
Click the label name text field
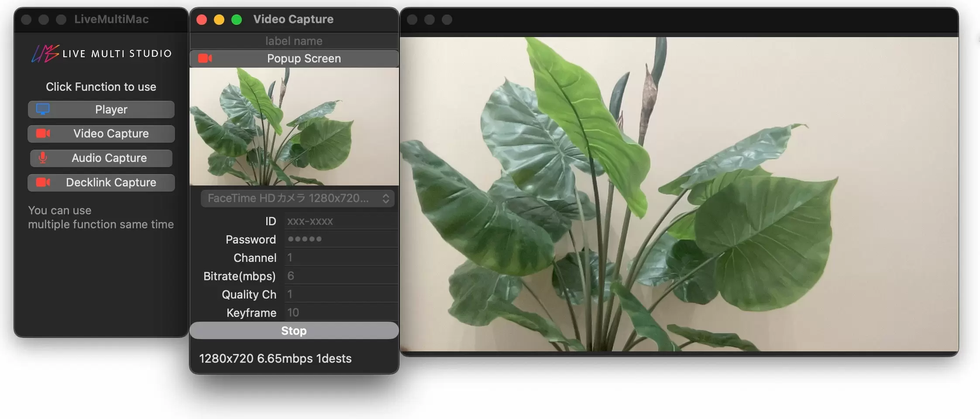point(294,41)
